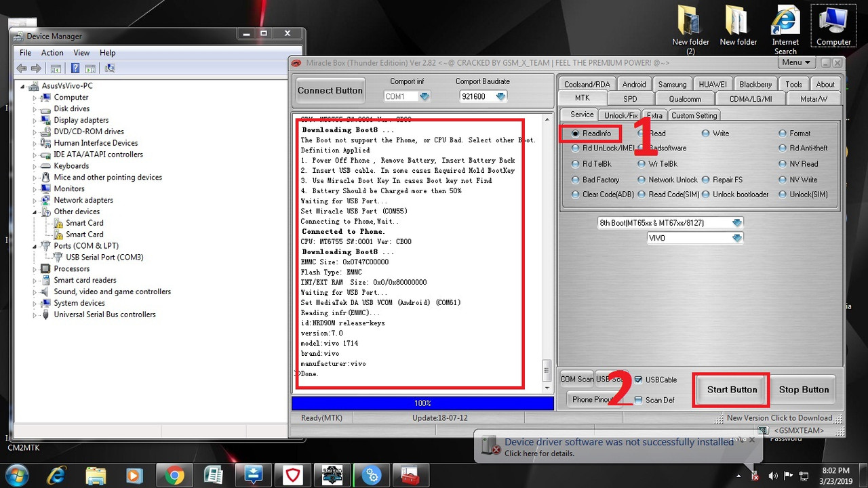Screen dimensions: 868x488
Task: Open the VIVO brand dropdown
Action: click(x=737, y=238)
